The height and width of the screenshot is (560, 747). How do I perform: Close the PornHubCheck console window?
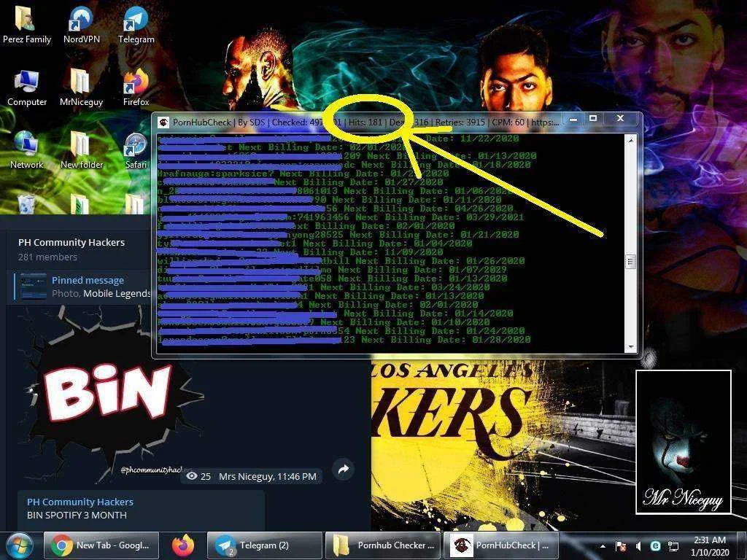coord(620,119)
